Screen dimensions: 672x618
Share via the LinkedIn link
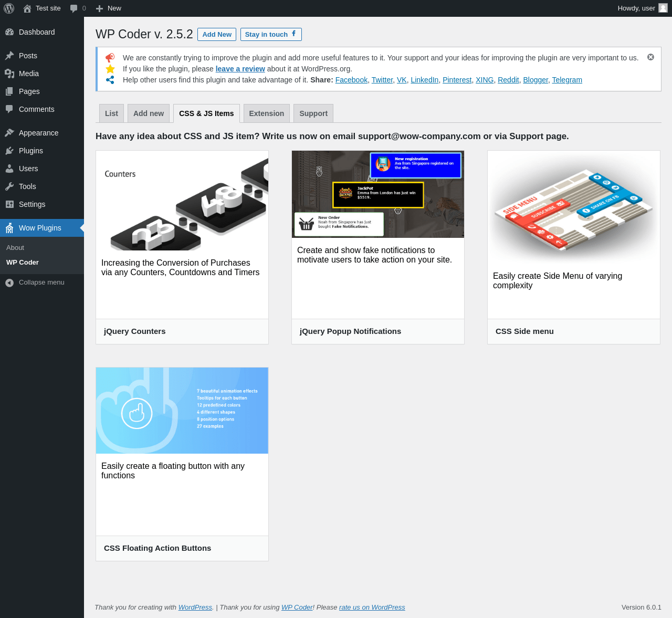pos(424,80)
